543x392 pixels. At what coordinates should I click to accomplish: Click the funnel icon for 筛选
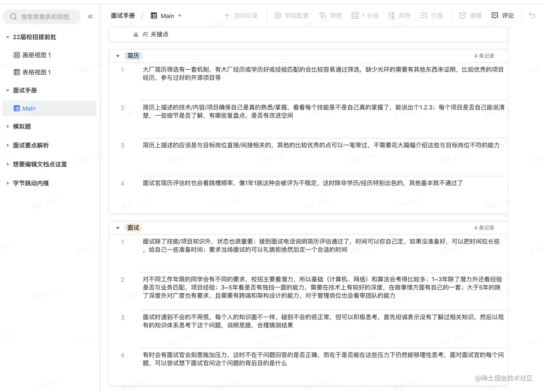pos(322,15)
